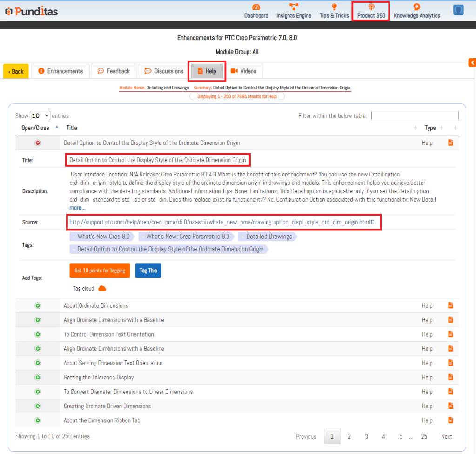Go to page 3 of results
The height and width of the screenshot is (454, 476).
pos(366,436)
